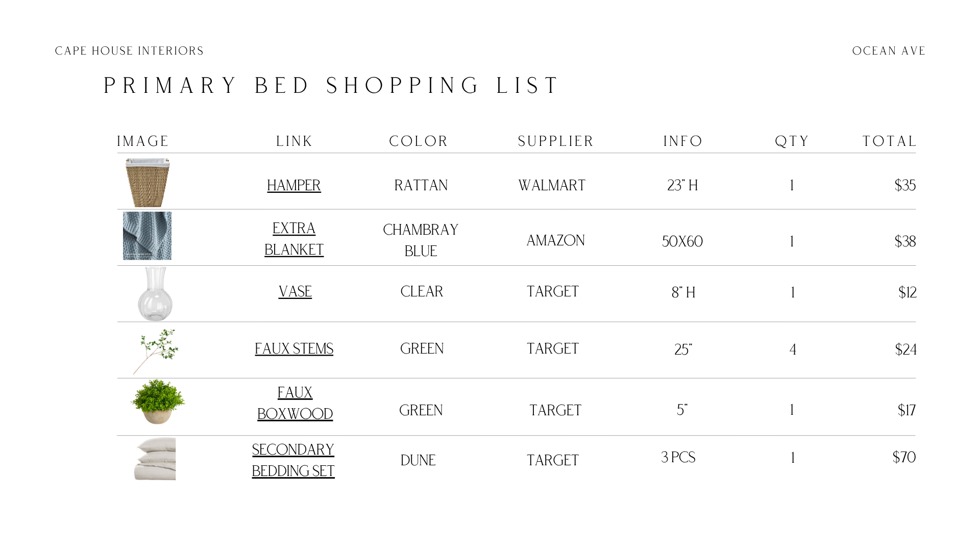Open the HAMPER product link
Viewport: 980px width, 551px height.
(294, 185)
